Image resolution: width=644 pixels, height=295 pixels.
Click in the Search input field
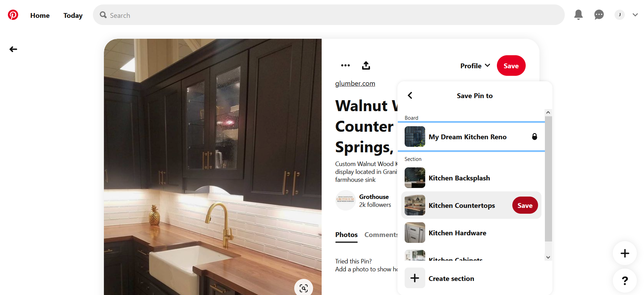click(329, 15)
